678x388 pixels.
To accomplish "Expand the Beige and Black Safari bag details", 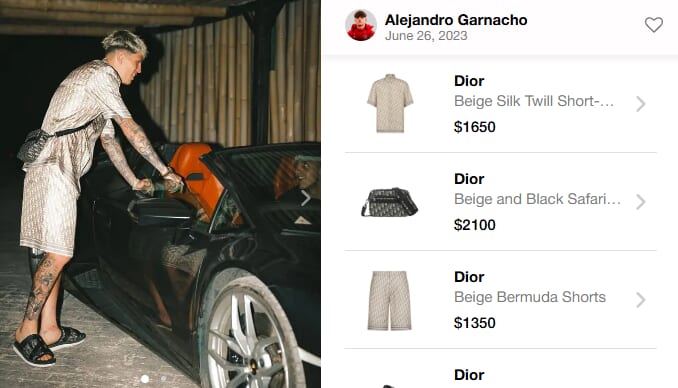I will pyautogui.click(x=641, y=202).
